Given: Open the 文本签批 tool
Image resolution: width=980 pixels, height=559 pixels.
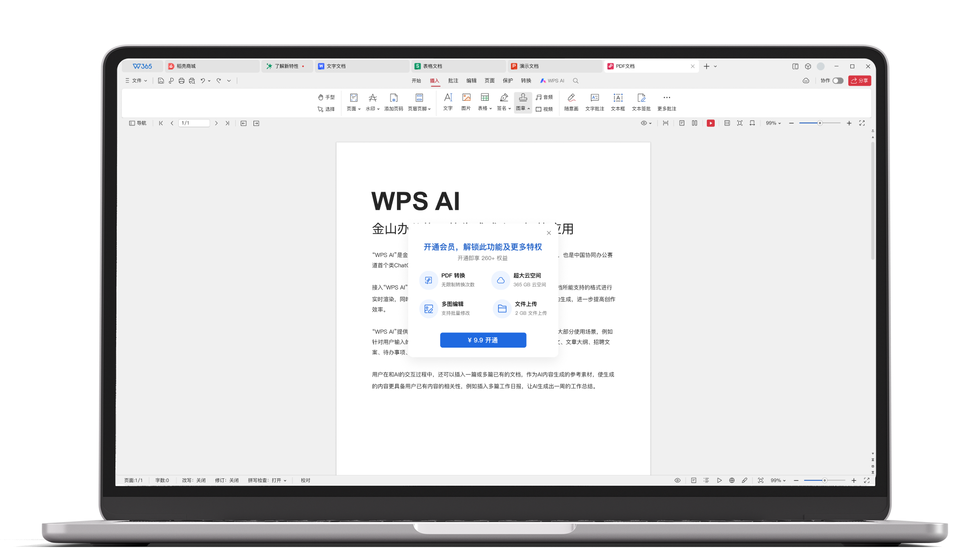Looking at the screenshot, I should pos(641,102).
